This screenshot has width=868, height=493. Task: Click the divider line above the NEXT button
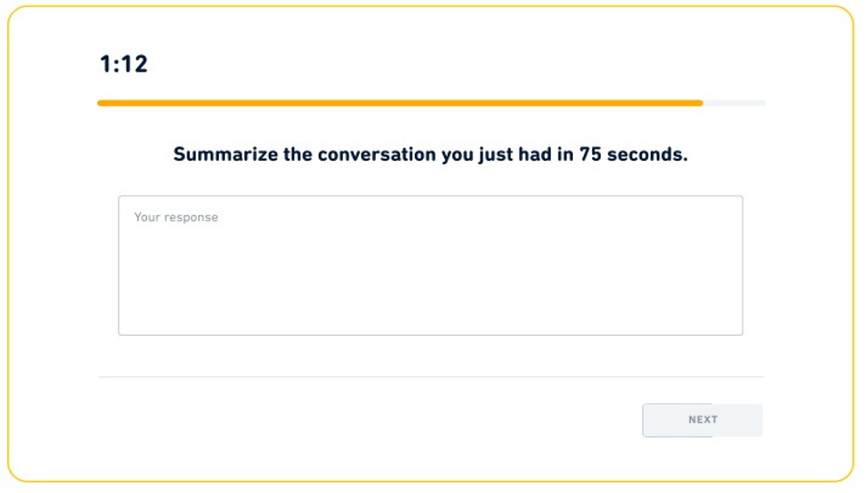coord(430,376)
